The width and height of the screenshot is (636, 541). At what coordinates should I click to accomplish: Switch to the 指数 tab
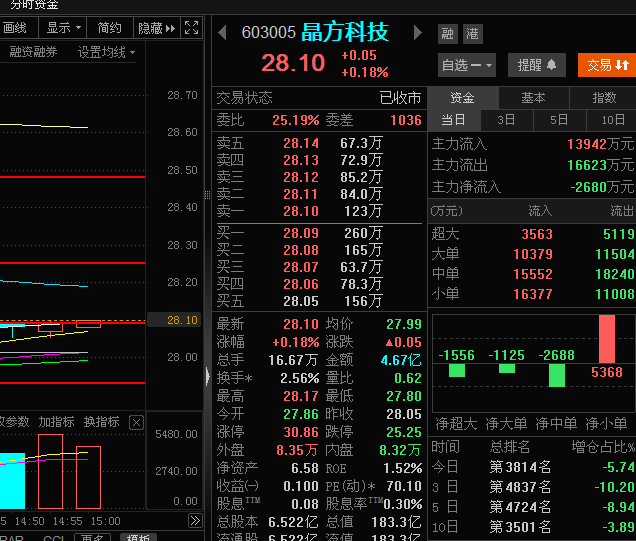click(604, 98)
